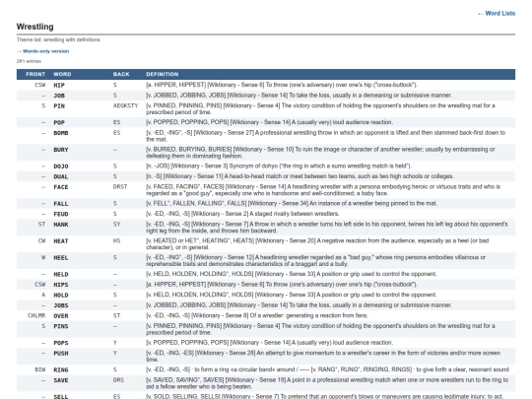532x399 pixels.
Task: Click the DEFINITION column header
Action: [163, 74]
